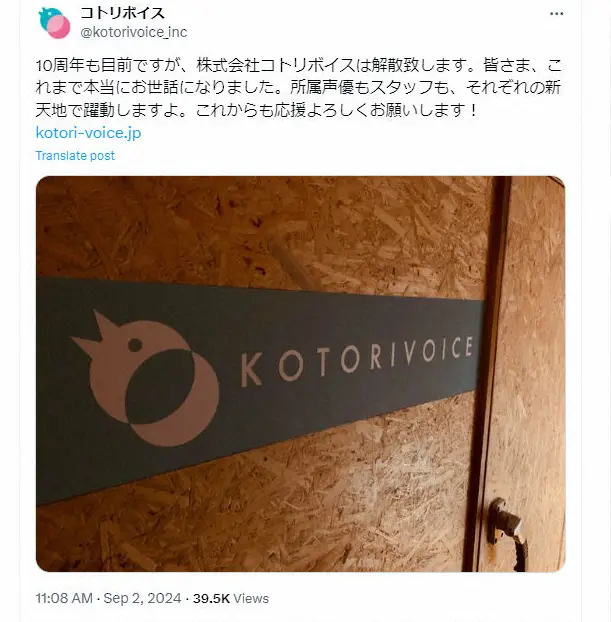This screenshot has width=611, height=622.
Task: Click the tweet line starting 10周年も目前
Action: point(299,65)
